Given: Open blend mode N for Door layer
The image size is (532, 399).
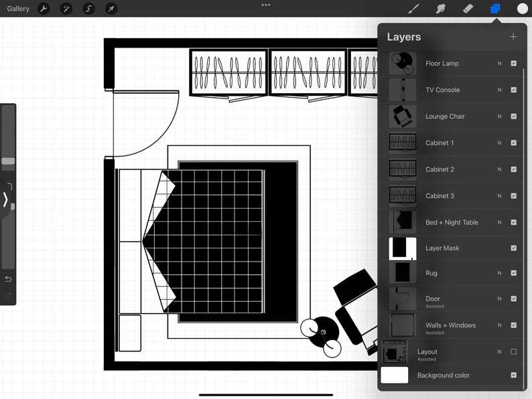Looking at the screenshot, I should click(x=499, y=298).
